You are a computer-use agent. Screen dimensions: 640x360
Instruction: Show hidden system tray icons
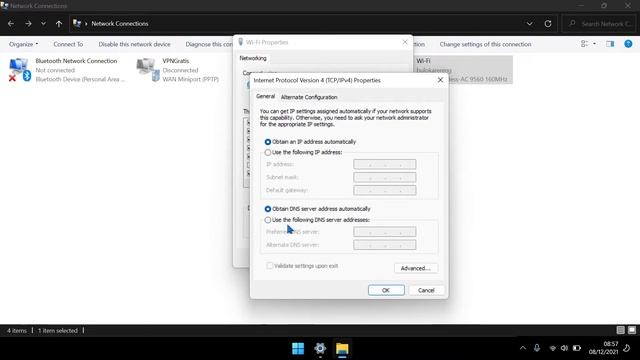pyautogui.click(x=523, y=348)
